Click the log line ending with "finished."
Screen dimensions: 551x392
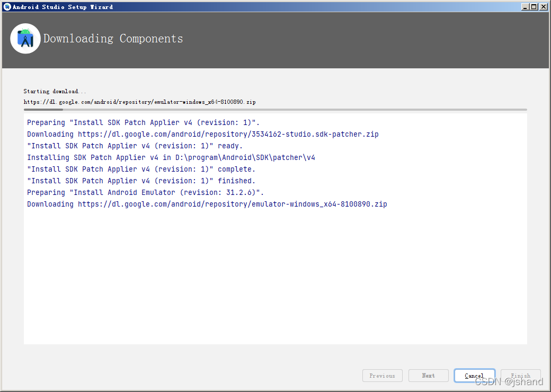point(141,181)
